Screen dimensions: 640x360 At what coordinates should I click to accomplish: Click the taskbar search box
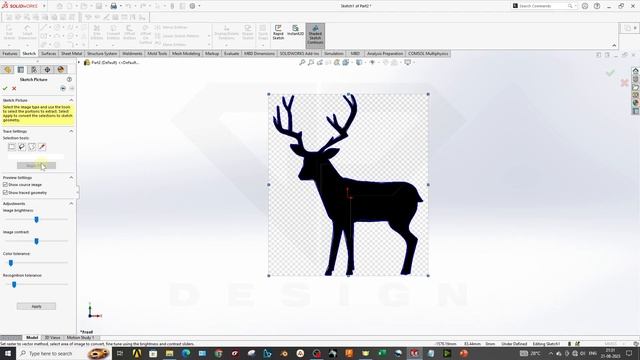tap(63, 353)
